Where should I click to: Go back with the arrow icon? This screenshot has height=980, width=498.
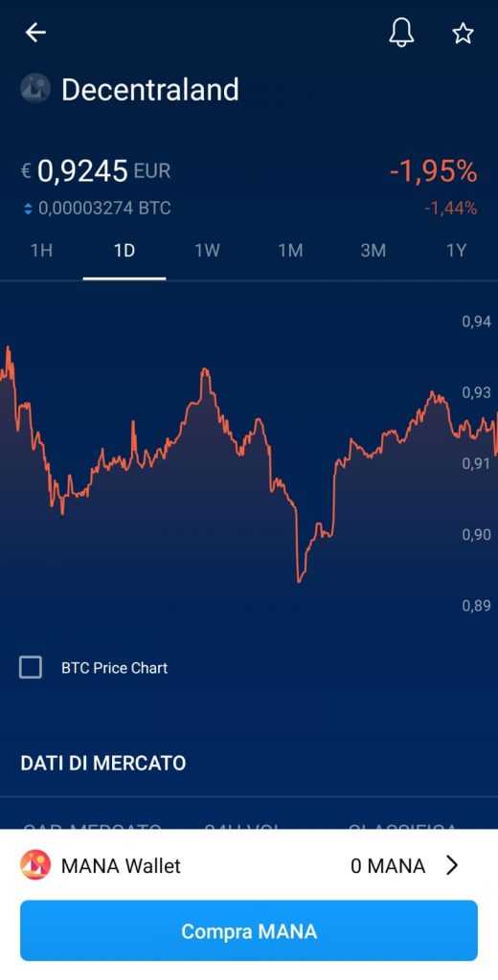[35, 33]
